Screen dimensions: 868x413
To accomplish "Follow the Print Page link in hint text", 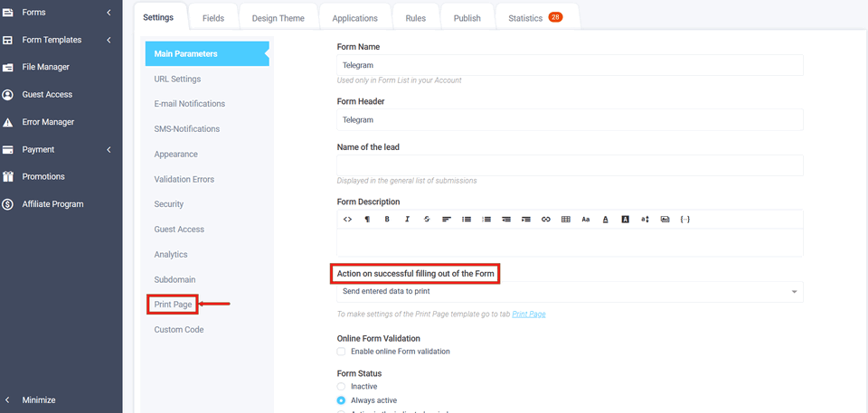I will tap(528, 314).
